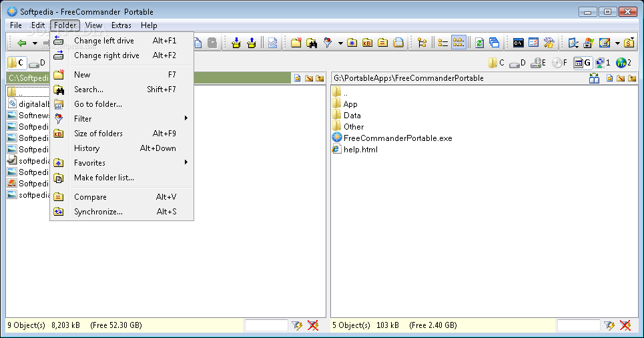The height and width of the screenshot is (338, 644).
Task: Select drive D in right panel drive bar
Action: tap(517, 63)
